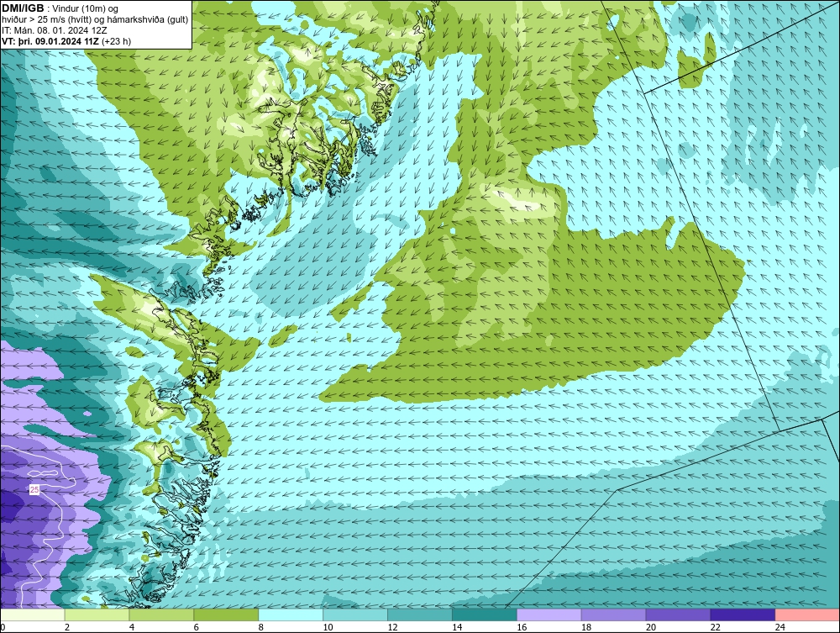Click the white 0-2 m/s legend swatch

pyautogui.click(x=33, y=615)
